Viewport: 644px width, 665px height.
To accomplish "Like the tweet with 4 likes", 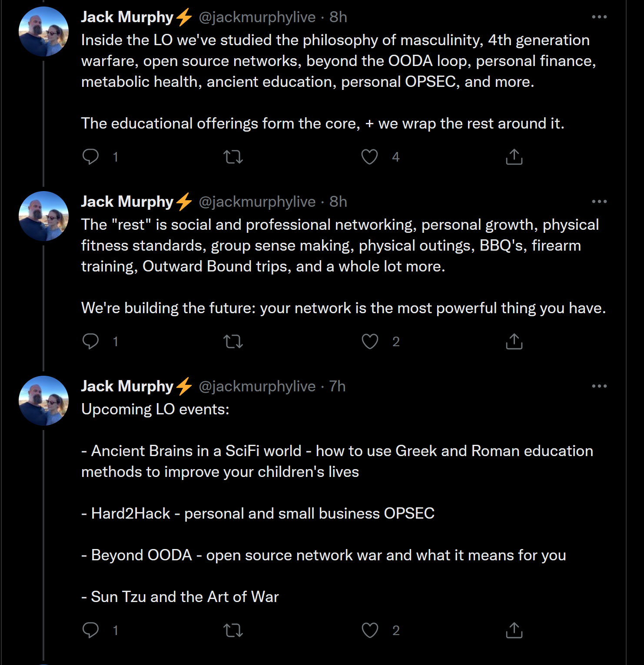I will tap(370, 156).
